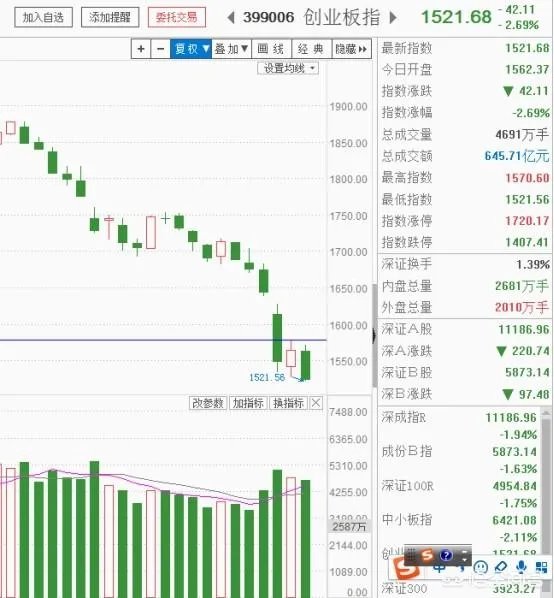Select the 画线 drawing tool
554x598 pixels.
pos(271,49)
